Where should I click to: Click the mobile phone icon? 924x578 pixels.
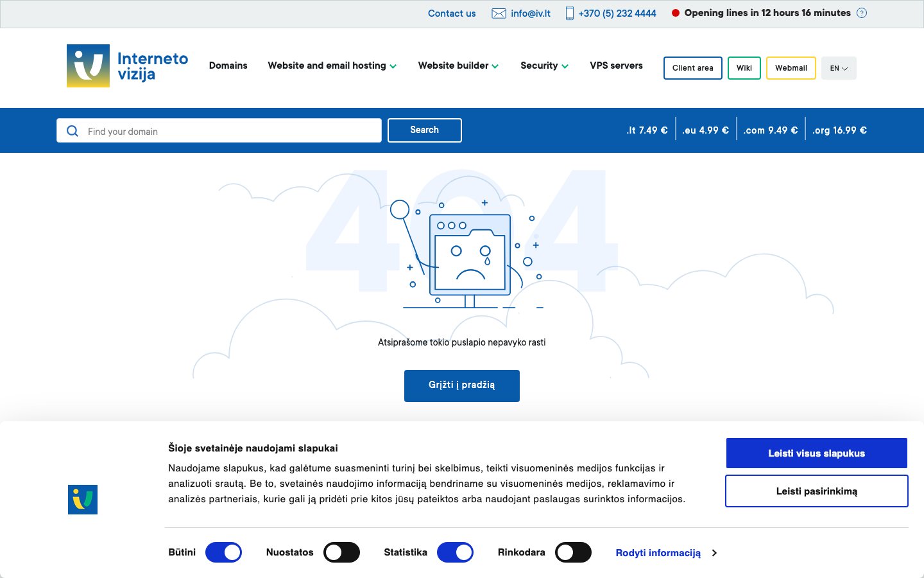(569, 13)
